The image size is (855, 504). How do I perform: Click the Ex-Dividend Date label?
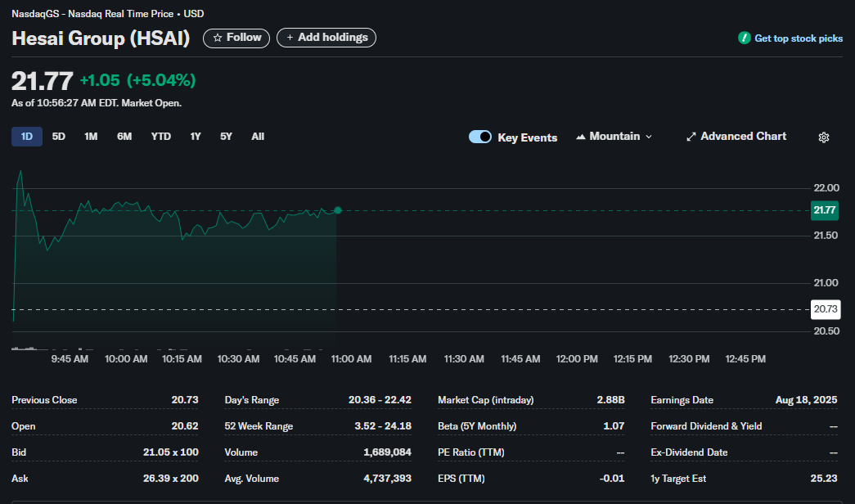coord(689,452)
